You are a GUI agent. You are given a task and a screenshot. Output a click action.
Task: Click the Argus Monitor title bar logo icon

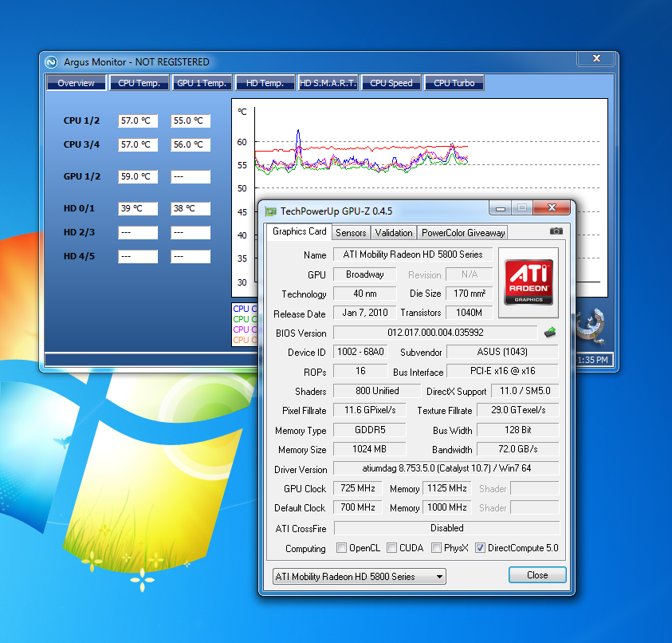tap(51, 62)
